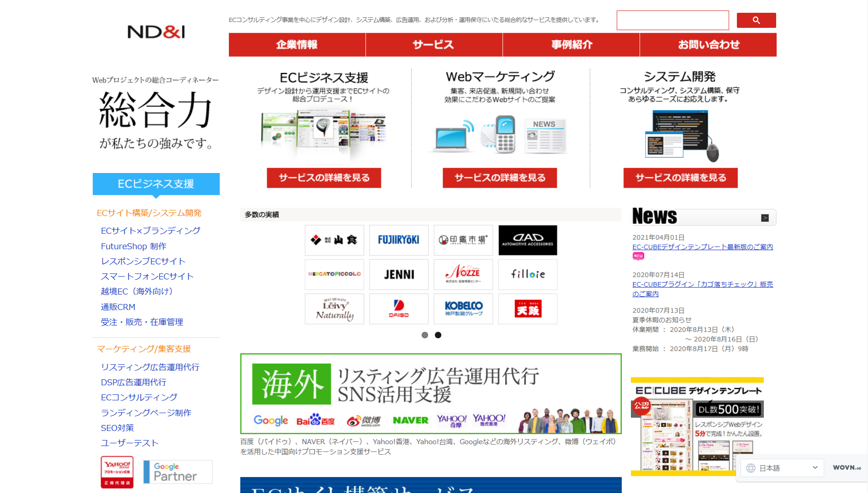
Task: Click the 印鑑市場 client logo
Action: 463,240
